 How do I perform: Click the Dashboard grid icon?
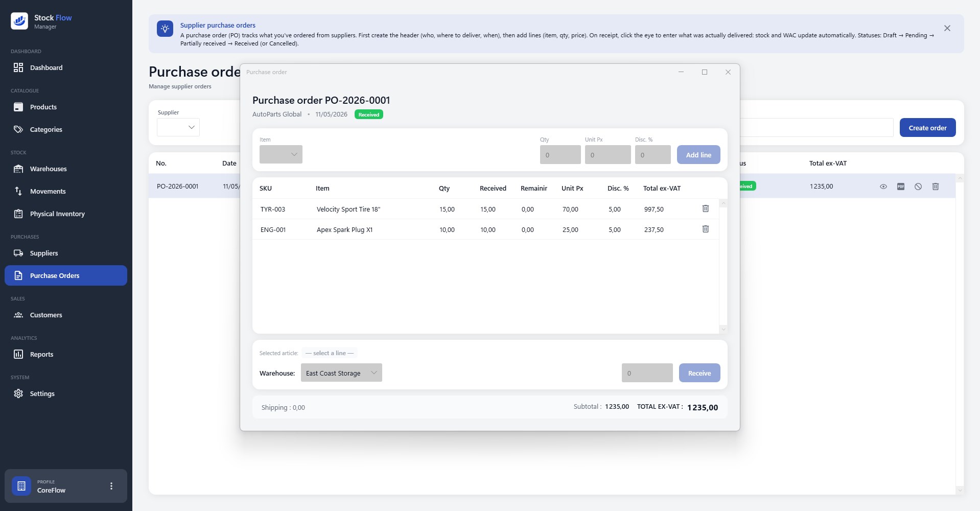[x=18, y=67]
